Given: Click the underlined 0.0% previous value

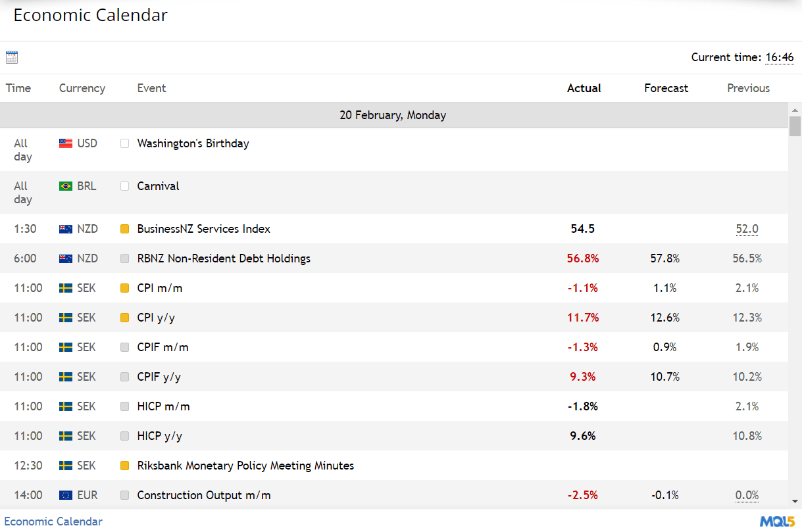Looking at the screenshot, I should click(x=747, y=495).
